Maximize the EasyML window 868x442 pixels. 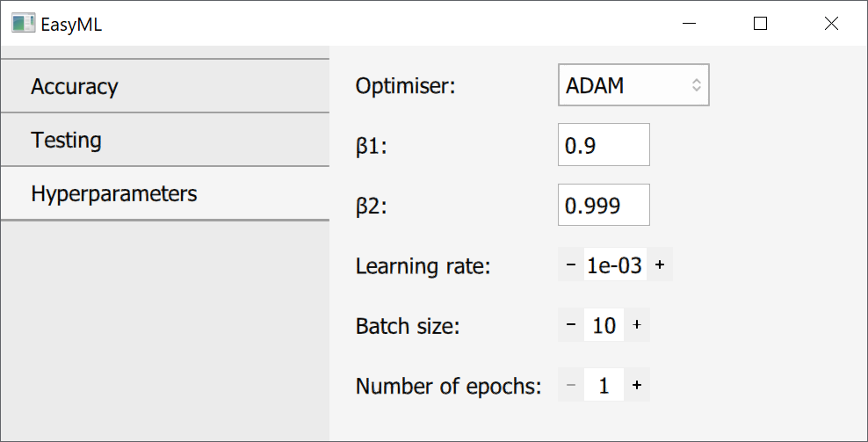[761, 24]
